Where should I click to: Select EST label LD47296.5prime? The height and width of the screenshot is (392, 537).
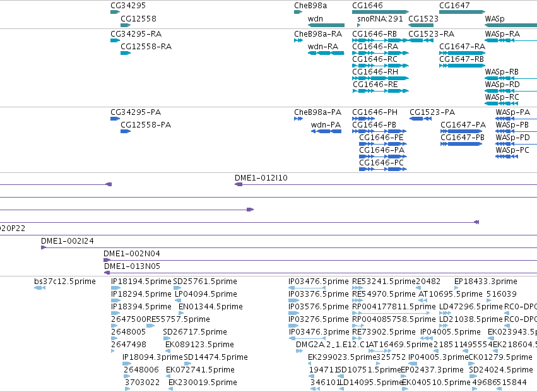tap(471, 307)
